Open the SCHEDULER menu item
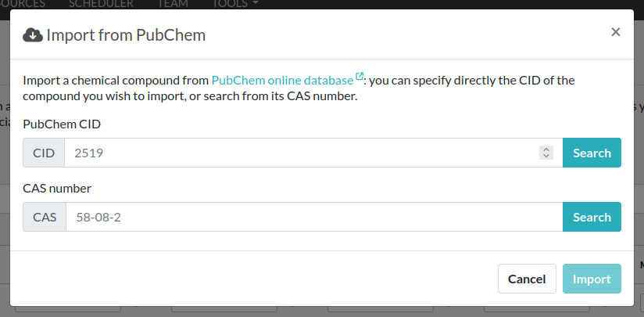 coord(101,4)
